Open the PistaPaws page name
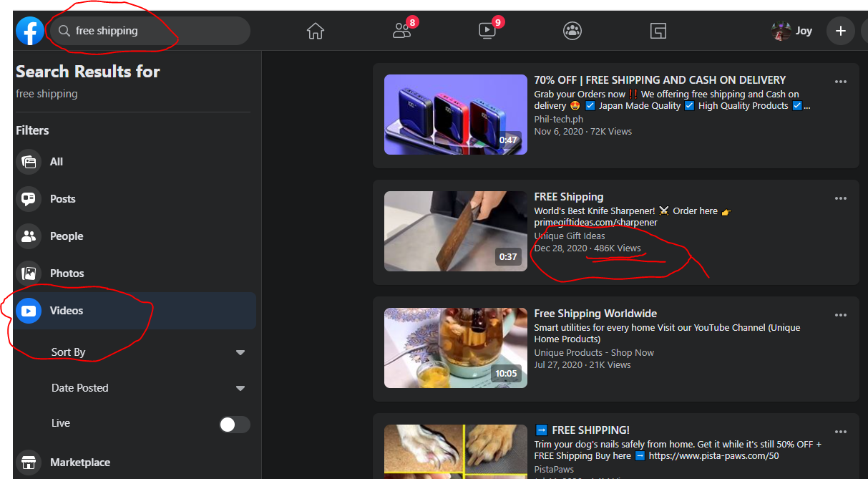The height and width of the screenshot is (479, 868). click(x=554, y=469)
